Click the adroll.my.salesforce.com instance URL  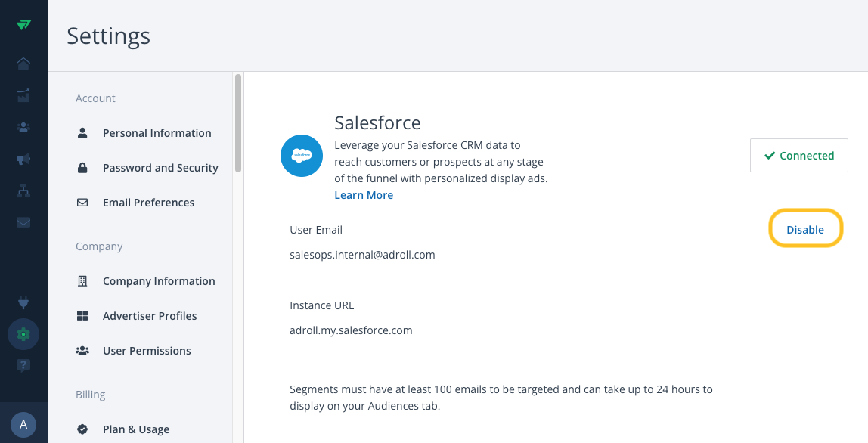click(x=351, y=330)
